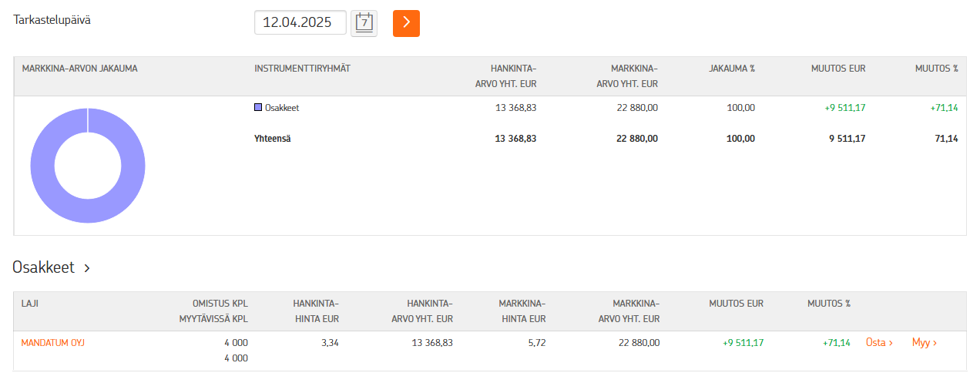This screenshot has height=383, width=980.
Task: Select the Osakkeet instrument group row label
Action: 282,108
